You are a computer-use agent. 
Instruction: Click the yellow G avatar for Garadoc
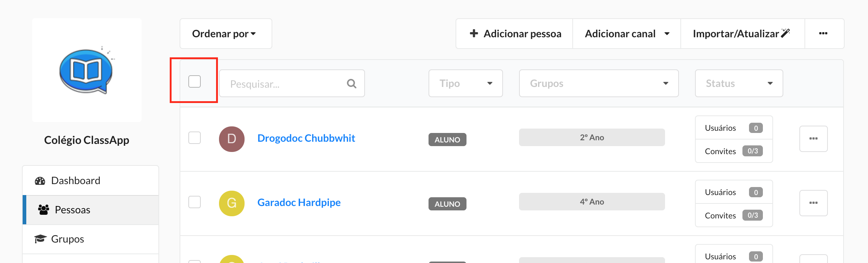232,203
